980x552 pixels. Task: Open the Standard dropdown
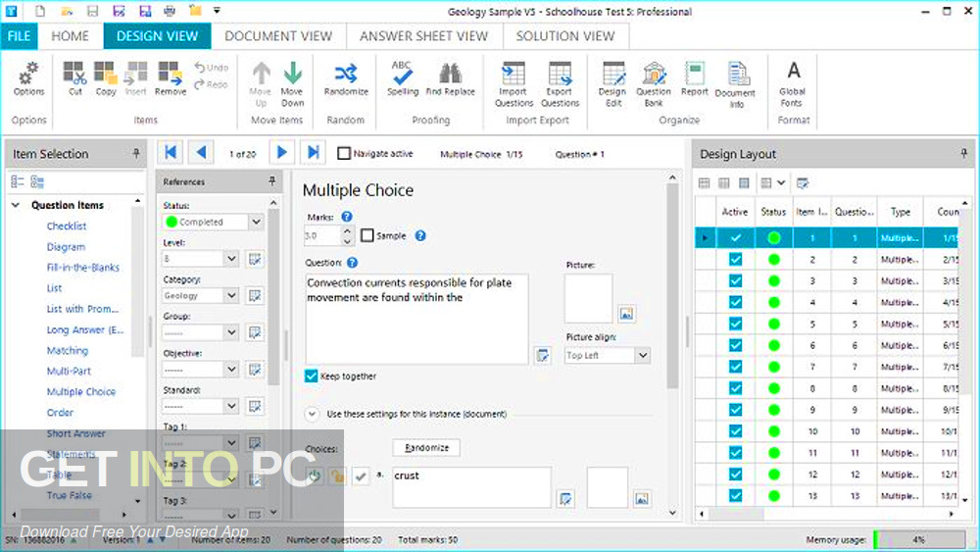click(231, 406)
